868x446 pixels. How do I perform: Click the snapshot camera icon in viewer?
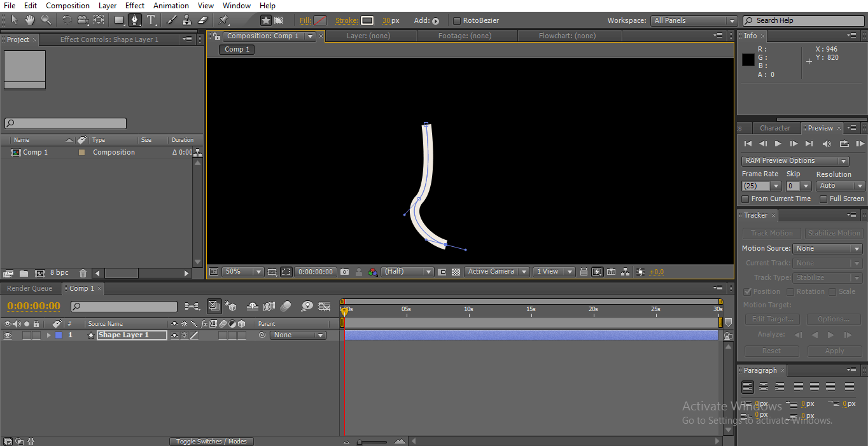[344, 272]
